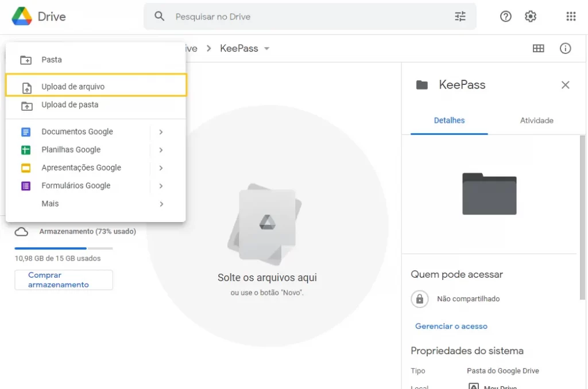Choose Upload de arquivo
The width and height of the screenshot is (588, 389).
(x=96, y=85)
